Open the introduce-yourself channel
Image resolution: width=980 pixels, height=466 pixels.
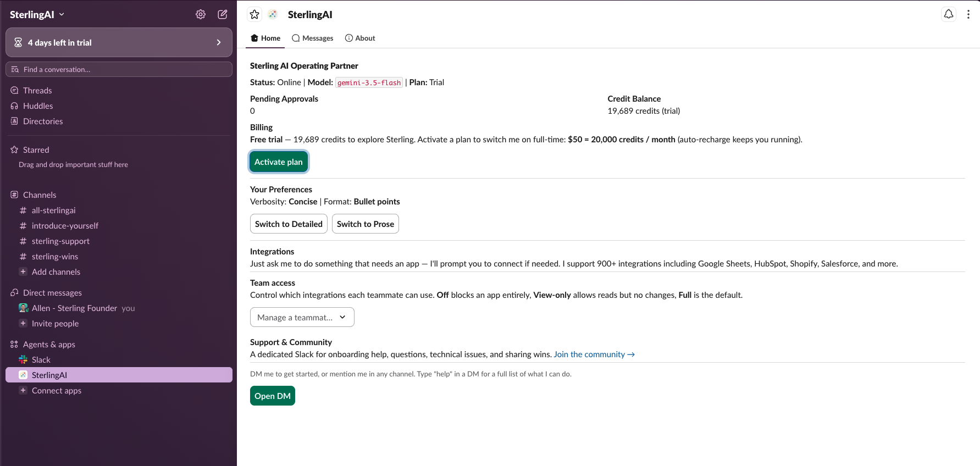(65, 225)
